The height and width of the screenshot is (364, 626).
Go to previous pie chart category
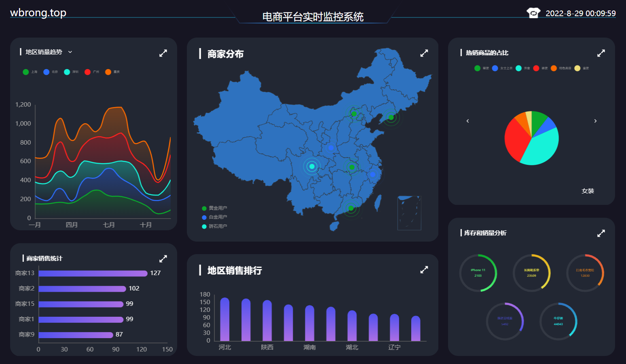(467, 121)
